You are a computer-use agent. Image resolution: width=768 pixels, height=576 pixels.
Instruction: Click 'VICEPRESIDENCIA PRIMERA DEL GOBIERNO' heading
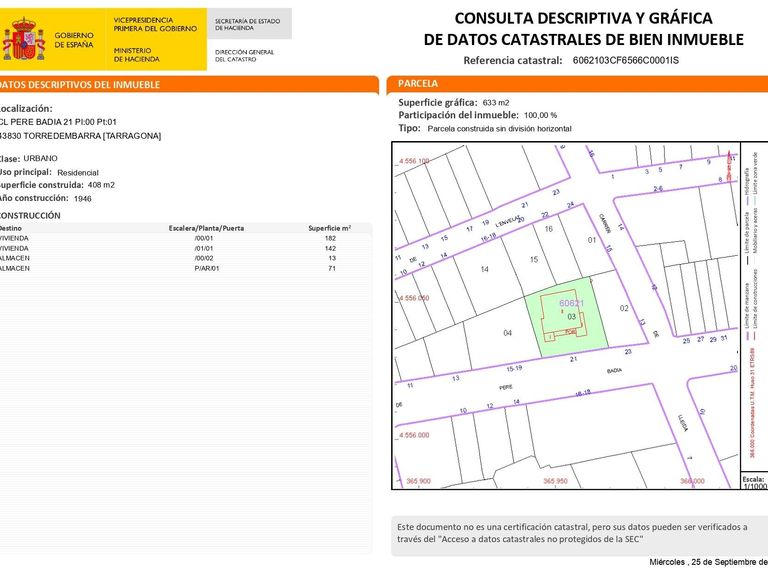point(155,24)
